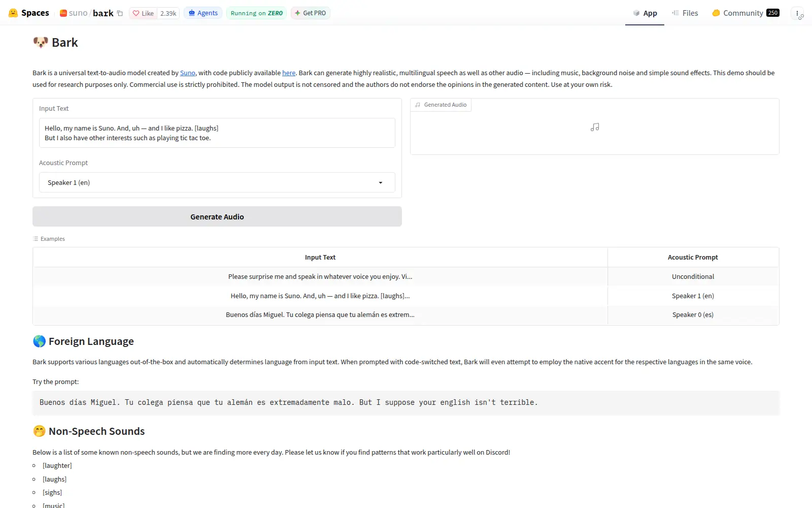The height and width of the screenshot is (508, 812).
Task: Click Generate Audio
Action: [x=217, y=216]
